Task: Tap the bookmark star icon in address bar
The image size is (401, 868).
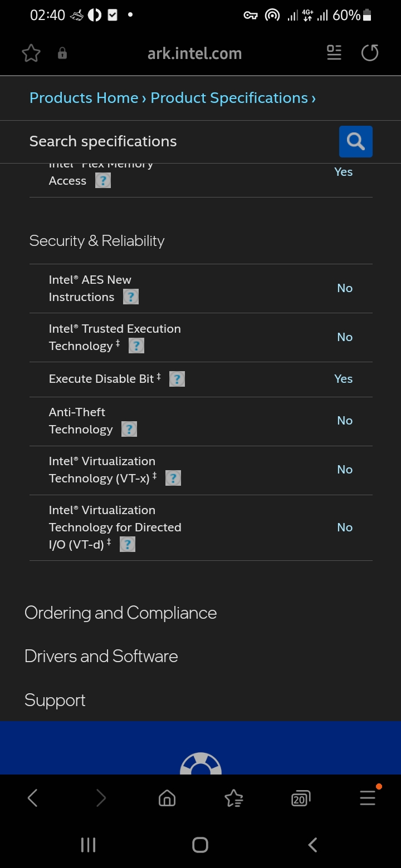Action: (x=31, y=53)
